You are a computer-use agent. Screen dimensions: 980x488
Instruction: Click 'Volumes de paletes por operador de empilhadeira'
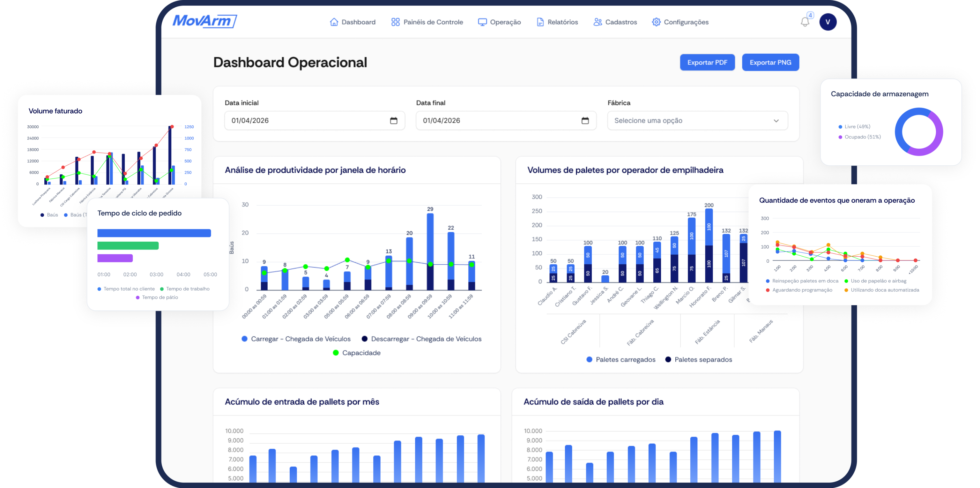[x=625, y=170]
